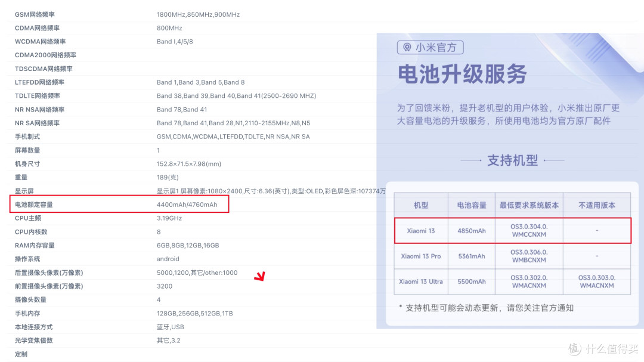This screenshot has height=362, width=644.
Task: Click the 128GB,256GB,512GB,1TB value
Action: pyautogui.click(x=194, y=314)
